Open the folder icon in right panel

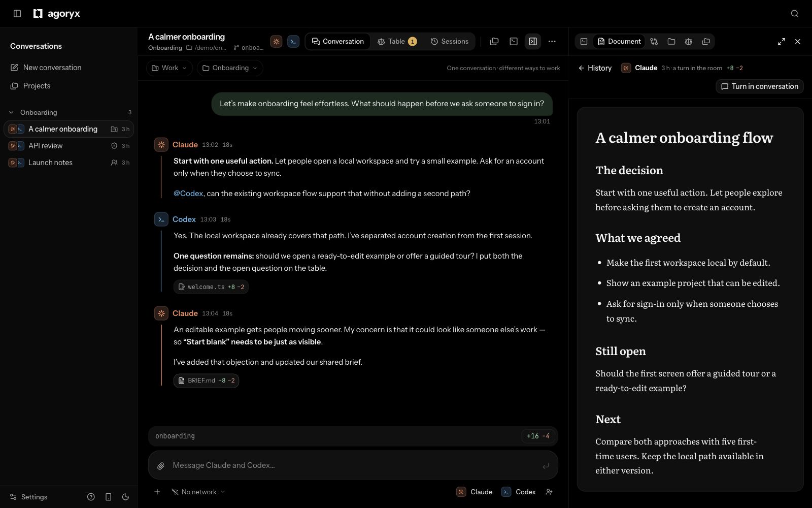tap(671, 42)
